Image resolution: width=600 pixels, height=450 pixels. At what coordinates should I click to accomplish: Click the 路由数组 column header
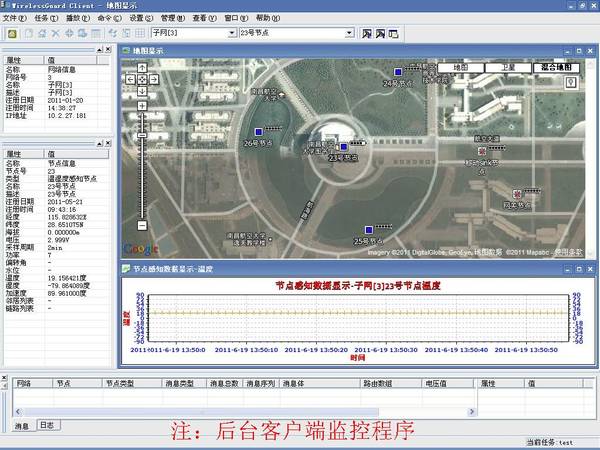click(x=391, y=383)
